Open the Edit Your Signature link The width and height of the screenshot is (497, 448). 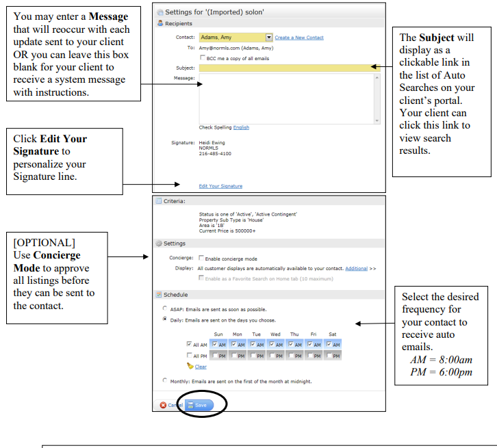pos(220,186)
